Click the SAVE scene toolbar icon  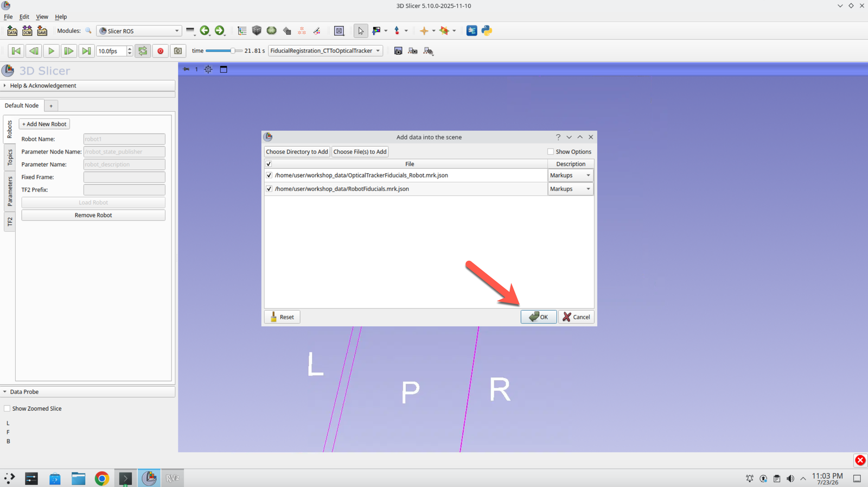(x=42, y=31)
